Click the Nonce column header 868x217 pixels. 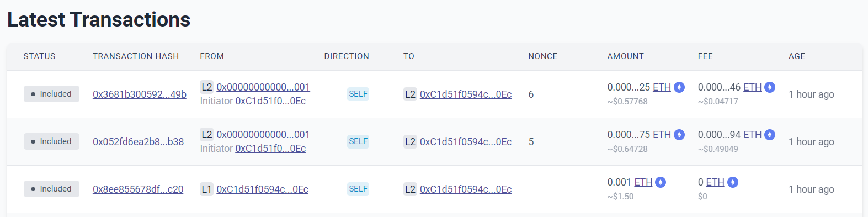click(x=543, y=56)
